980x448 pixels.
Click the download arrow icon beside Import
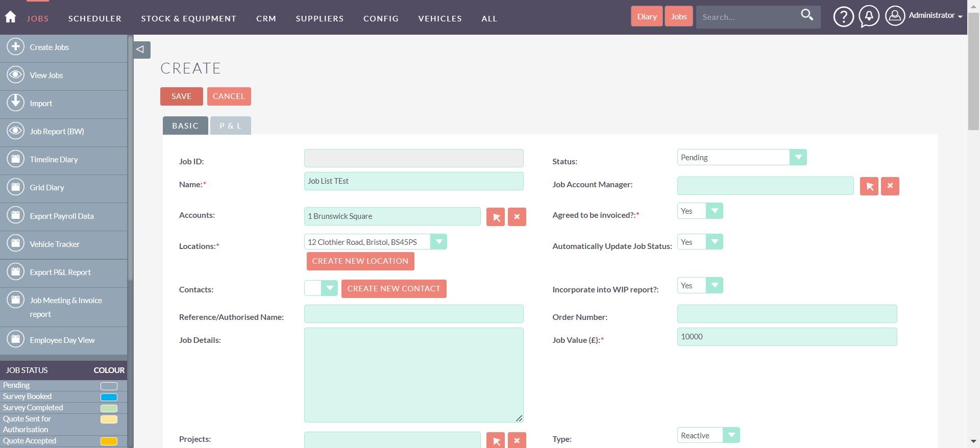tap(16, 103)
